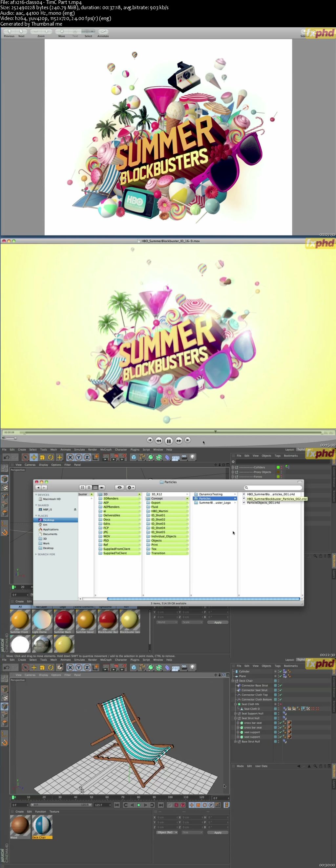Open the Object (Rel) dropdown
Image resolution: width=336 pixels, height=868 pixels.
pyautogui.click(x=167, y=832)
